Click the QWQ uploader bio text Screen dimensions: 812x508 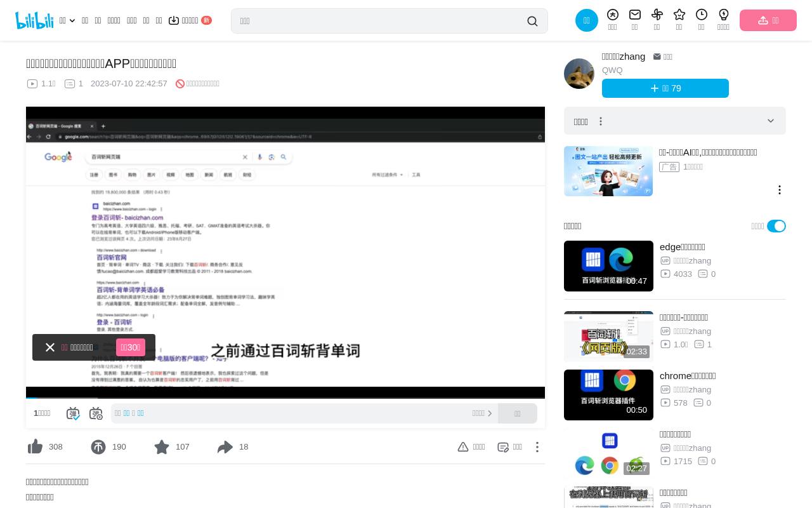tap(612, 70)
